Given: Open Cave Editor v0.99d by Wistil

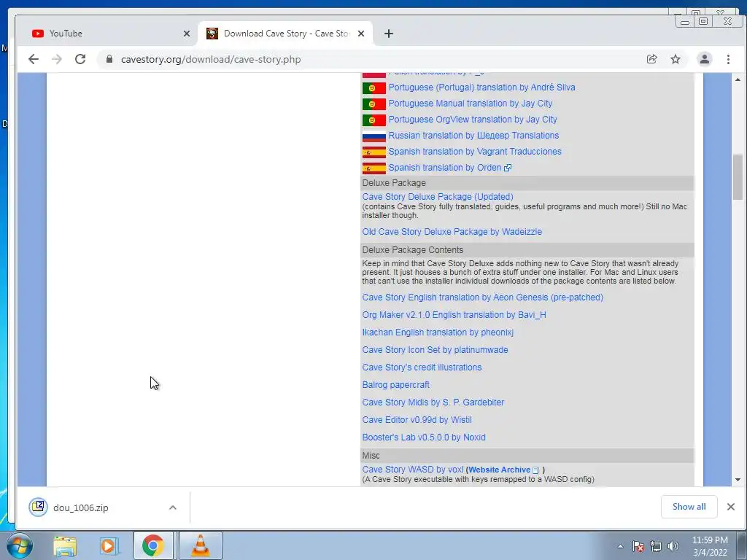Looking at the screenshot, I should click(x=417, y=420).
